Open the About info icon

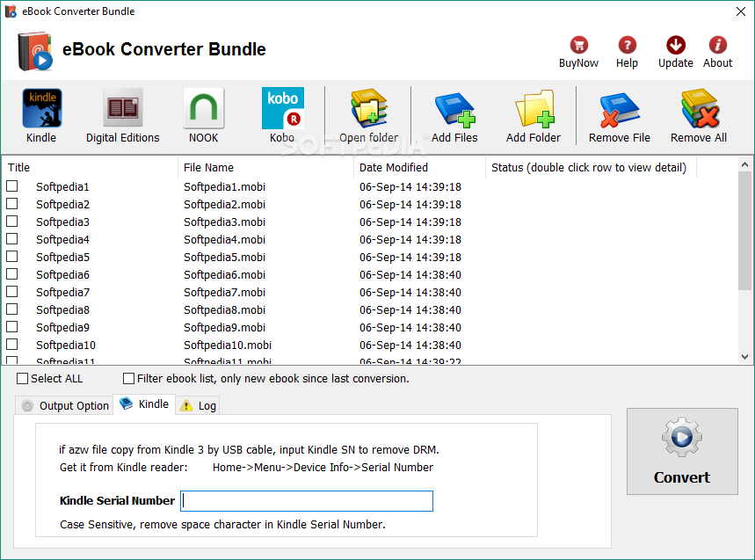click(x=718, y=45)
